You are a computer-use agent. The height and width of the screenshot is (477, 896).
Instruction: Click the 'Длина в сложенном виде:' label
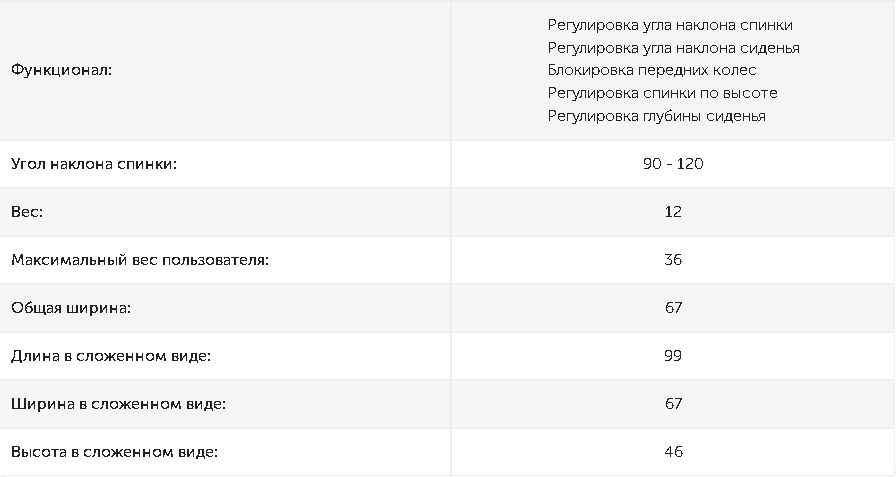[x=112, y=356]
